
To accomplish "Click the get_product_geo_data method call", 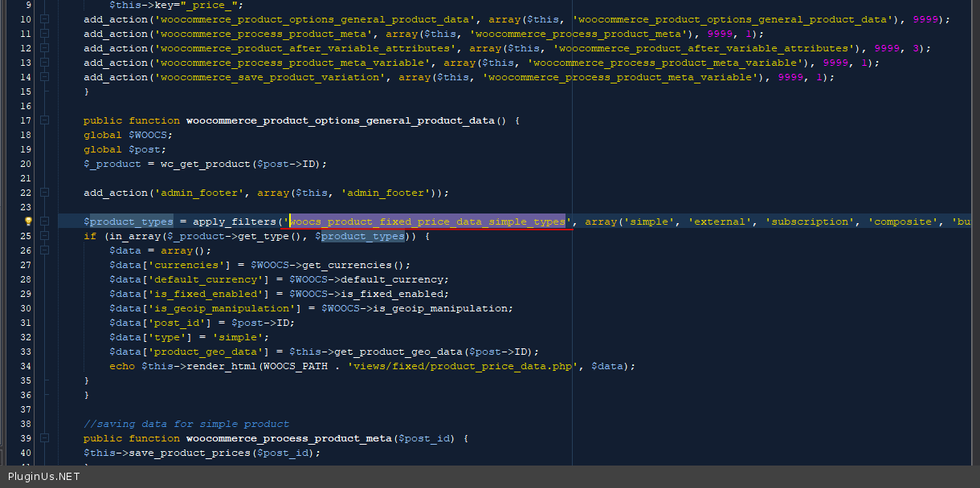I will [398, 352].
